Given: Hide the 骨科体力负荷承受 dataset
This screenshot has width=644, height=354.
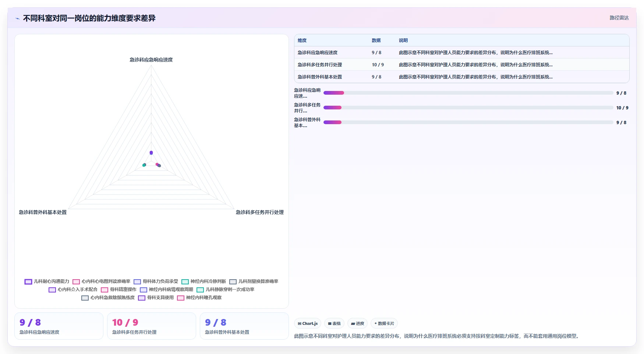Looking at the screenshot, I should pos(156,281).
